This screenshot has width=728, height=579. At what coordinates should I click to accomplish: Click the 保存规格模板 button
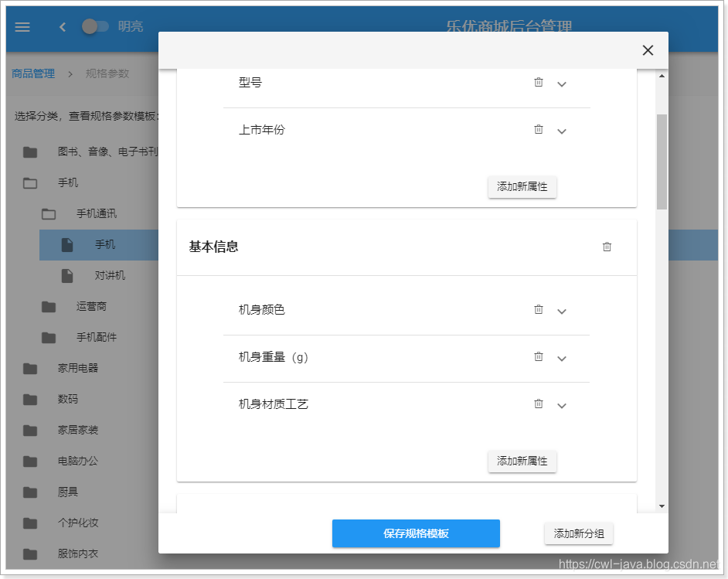[x=416, y=533]
